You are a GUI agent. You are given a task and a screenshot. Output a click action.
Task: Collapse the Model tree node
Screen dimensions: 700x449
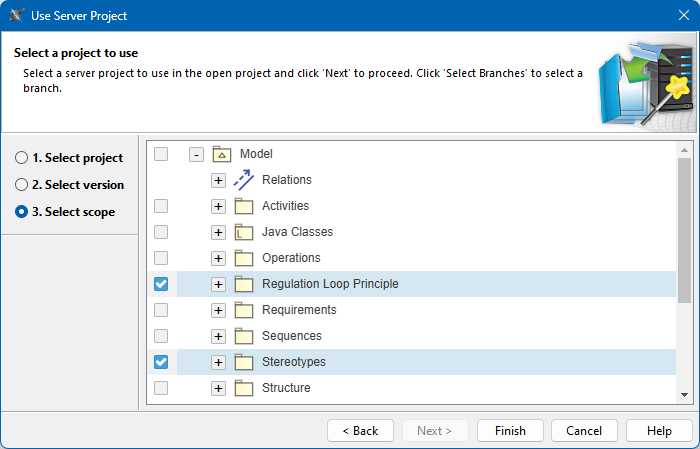pos(196,154)
